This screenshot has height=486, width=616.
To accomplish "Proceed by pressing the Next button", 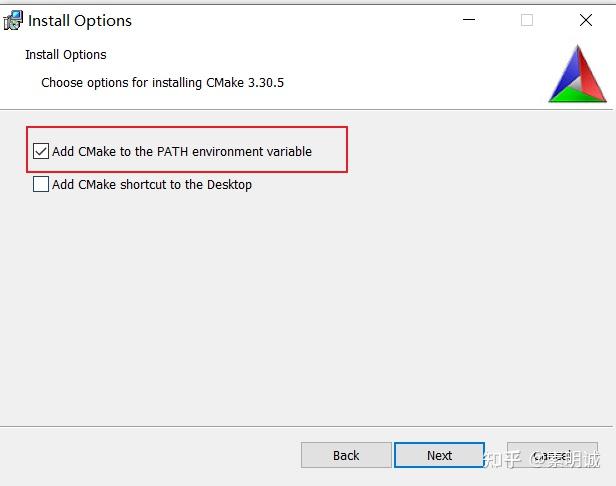I will click(440, 455).
